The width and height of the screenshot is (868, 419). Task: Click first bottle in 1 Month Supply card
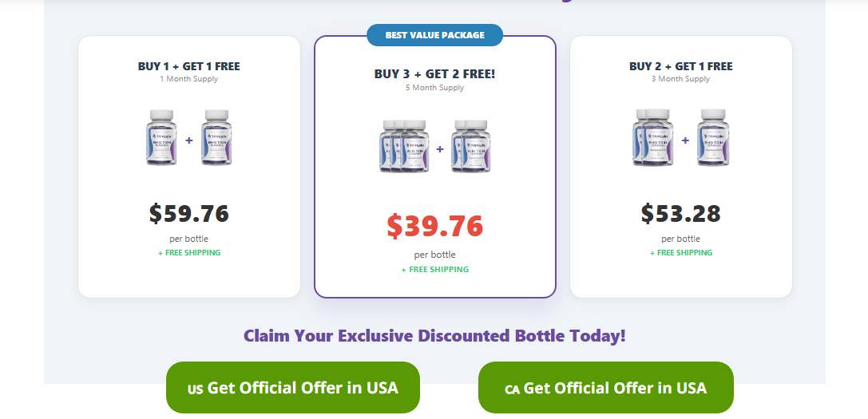click(x=161, y=138)
